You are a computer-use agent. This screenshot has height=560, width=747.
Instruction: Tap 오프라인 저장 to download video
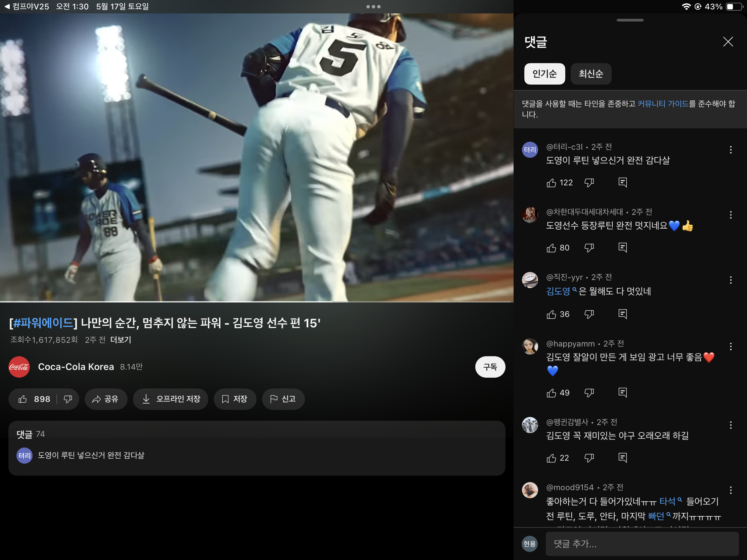[171, 399]
